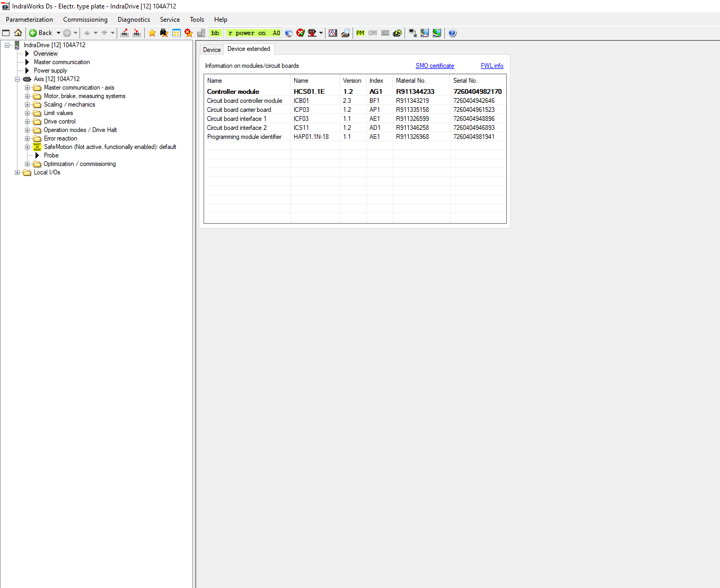Click the Home icon in toolbar

pyautogui.click(x=18, y=33)
